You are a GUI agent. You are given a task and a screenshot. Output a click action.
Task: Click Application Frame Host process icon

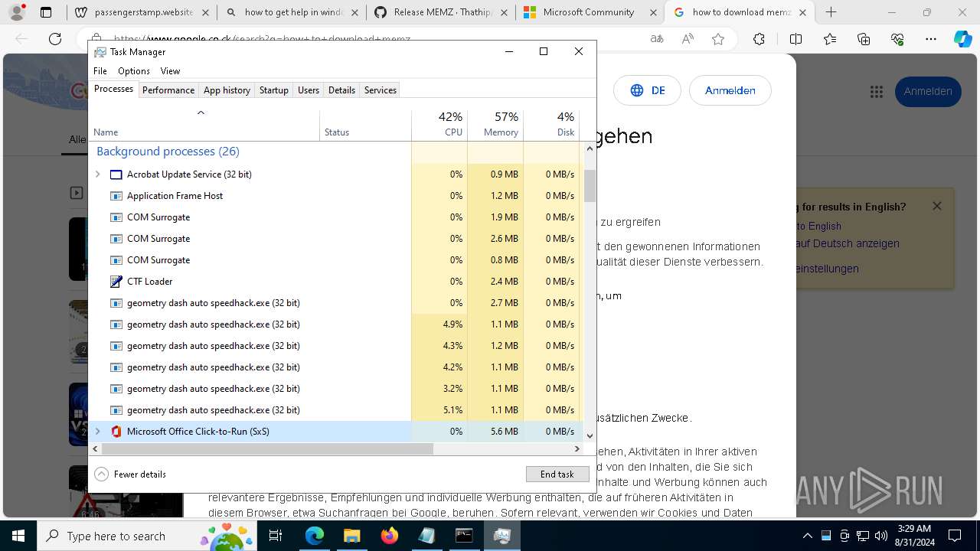(x=116, y=196)
